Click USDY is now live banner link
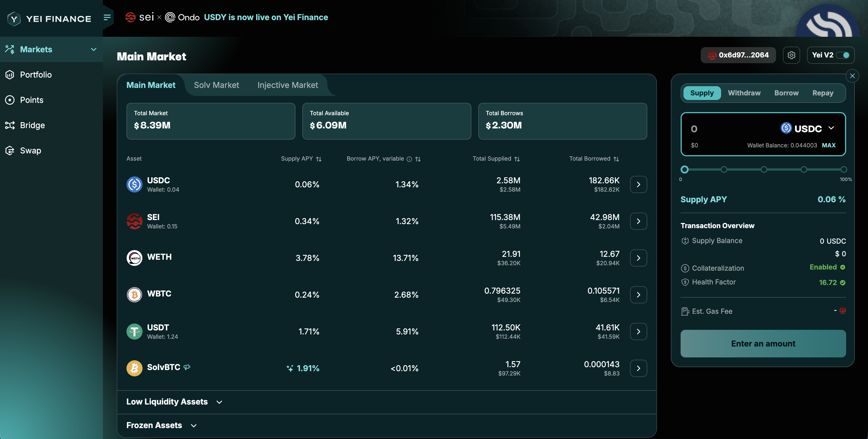Viewport: 868px width, 439px height. [266, 17]
